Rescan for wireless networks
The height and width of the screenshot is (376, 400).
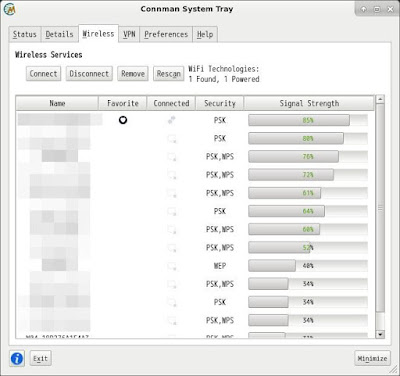[x=169, y=74]
